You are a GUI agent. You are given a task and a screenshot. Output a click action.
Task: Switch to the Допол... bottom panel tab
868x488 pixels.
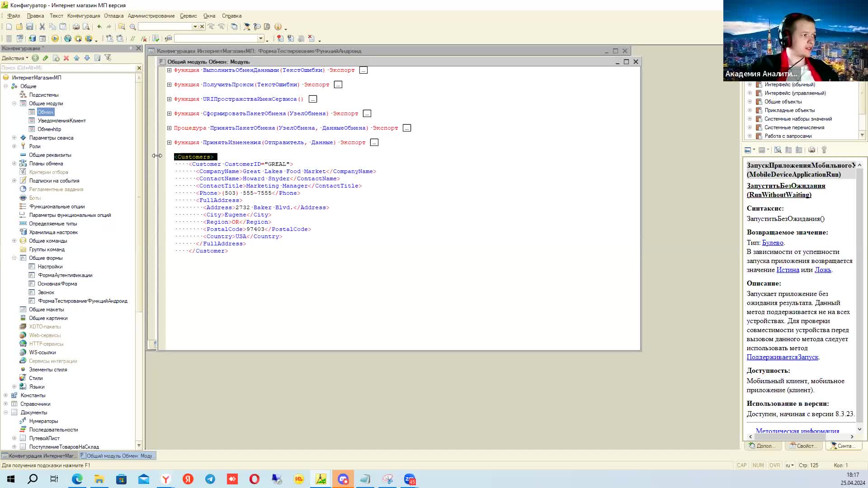tap(763, 446)
